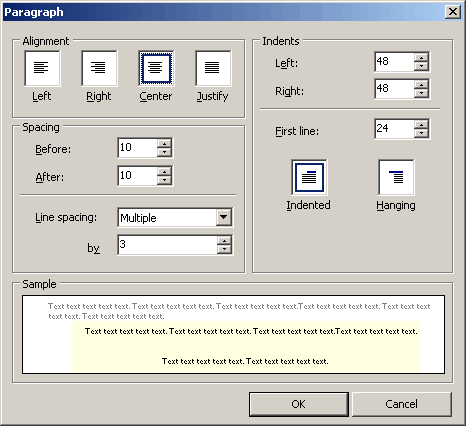Decrease Left indent with down arrow
Viewport: 466px width, 426px height.
click(x=421, y=66)
